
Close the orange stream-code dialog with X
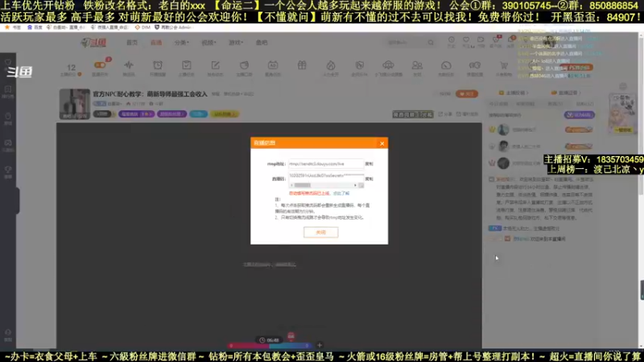[x=382, y=143]
